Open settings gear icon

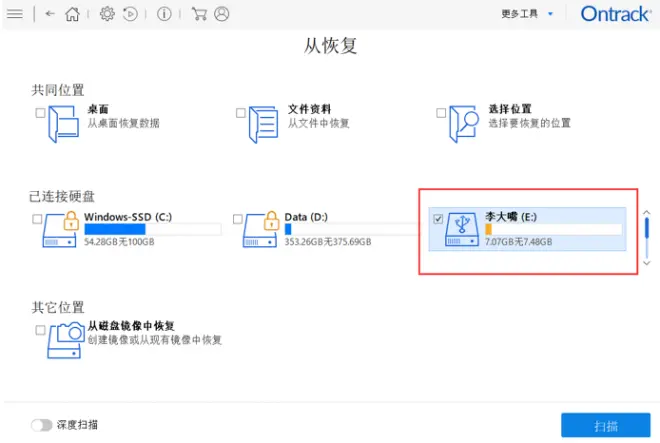point(107,14)
